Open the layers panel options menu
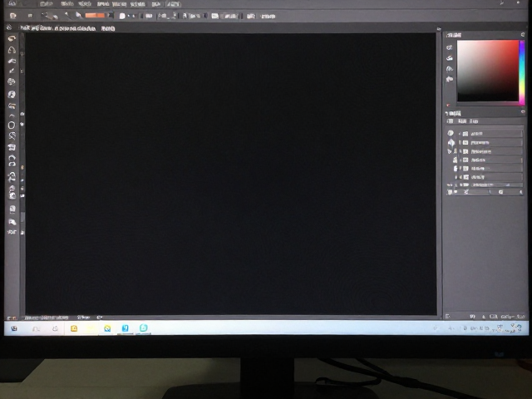Viewport: 532px width, 399px height. click(x=523, y=111)
